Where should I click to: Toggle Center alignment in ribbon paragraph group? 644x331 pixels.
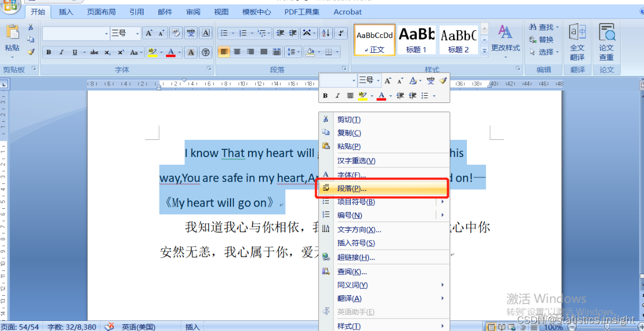click(237, 52)
